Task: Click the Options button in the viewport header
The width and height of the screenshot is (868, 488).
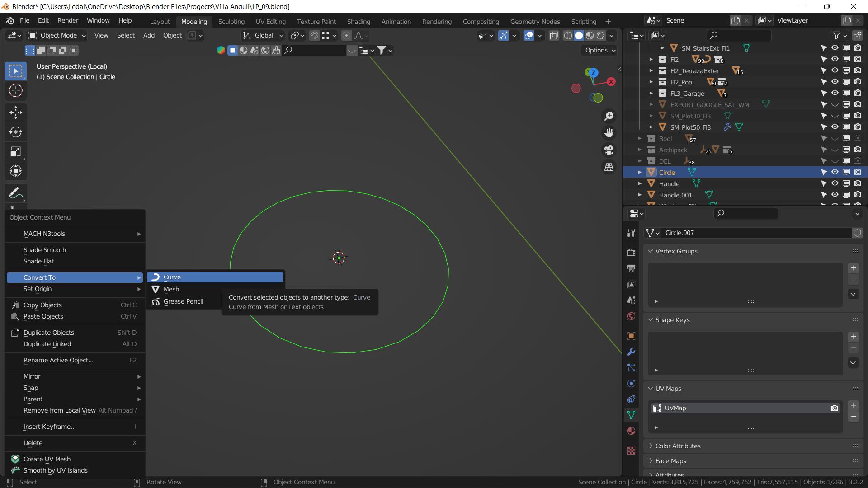Action: pyautogui.click(x=600, y=50)
